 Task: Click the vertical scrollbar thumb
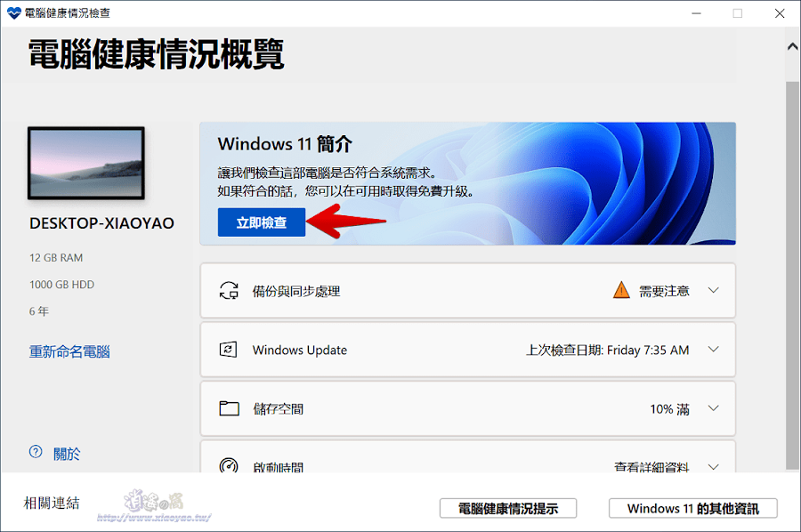pyautogui.click(x=792, y=276)
